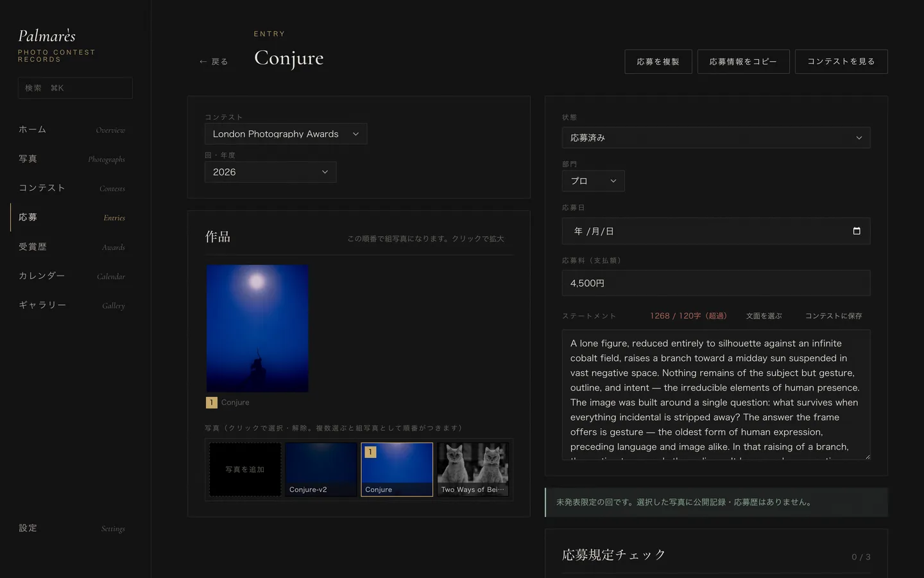This screenshot has height=578, width=924.
Task: Open 写真 Photographs in the sidebar
Action: pyautogui.click(x=72, y=159)
